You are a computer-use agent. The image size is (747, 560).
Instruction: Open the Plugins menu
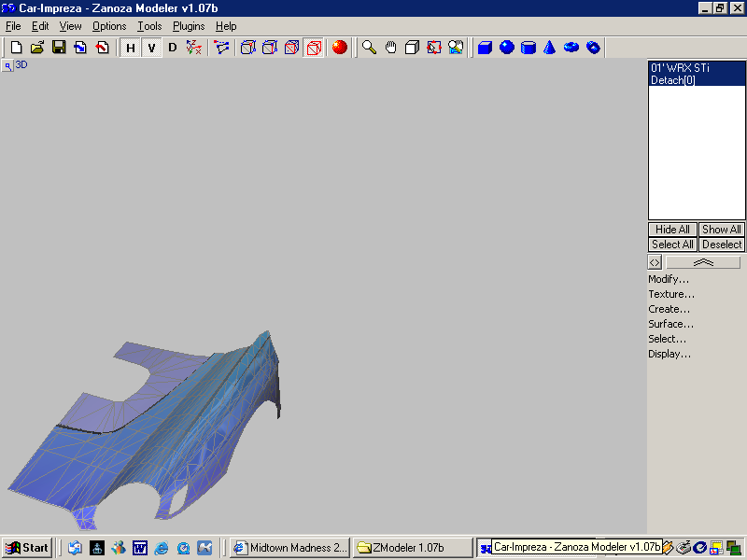[x=189, y=26]
